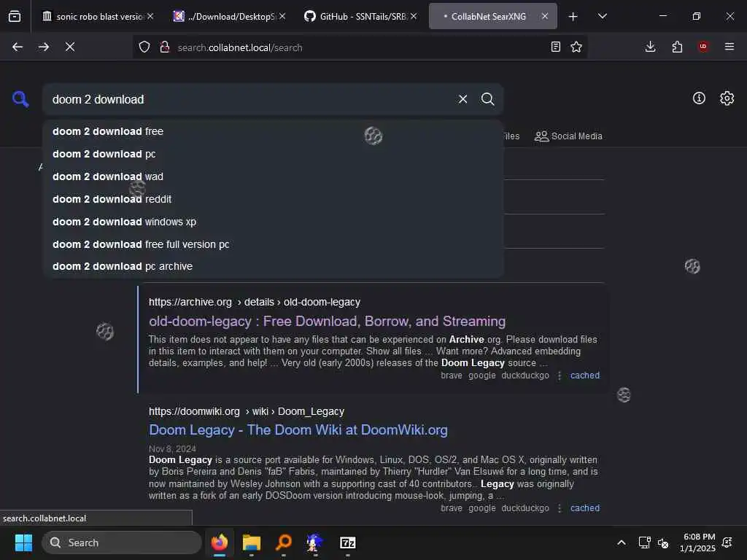The width and height of the screenshot is (747, 560).
Task: Click the SearXNG magnifier logo
Action: [x=20, y=99]
